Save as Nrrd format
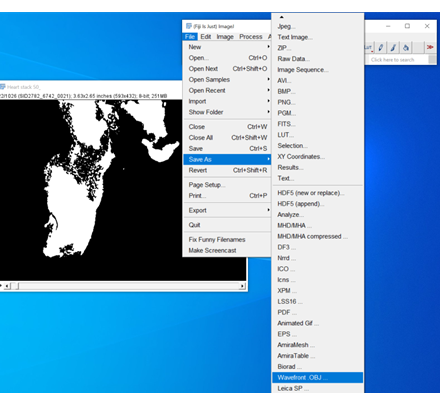Image resolution: width=440 pixels, height=393 pixels. click(318, 258)
